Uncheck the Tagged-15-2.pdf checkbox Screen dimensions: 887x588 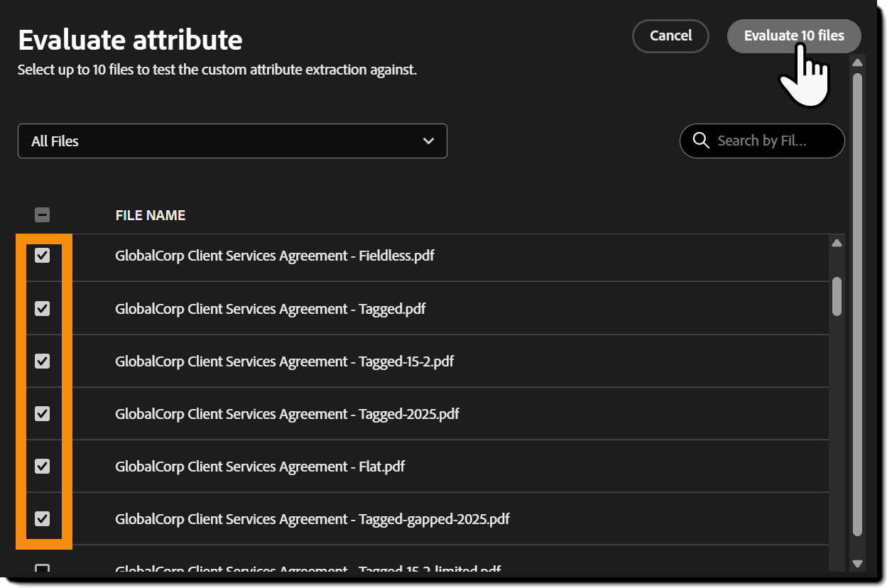click(42, 361)
